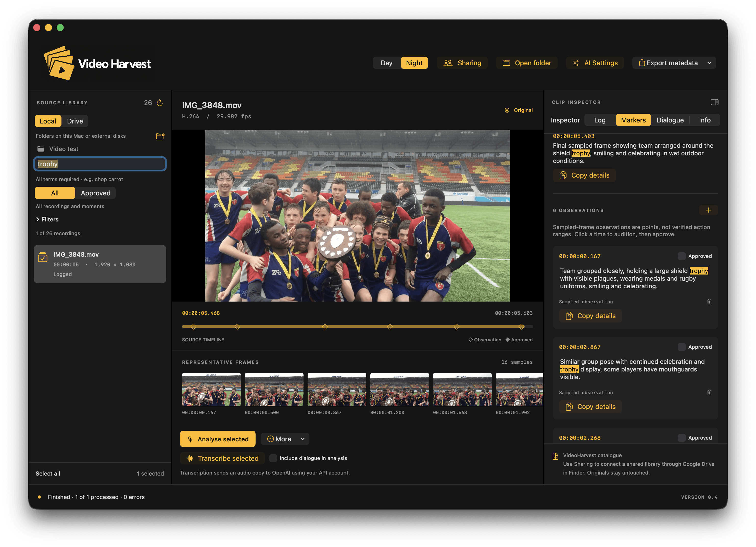Click the add folder icon in Source Library
The width and height of the screenshot is (756, 547).
point(160,136)
